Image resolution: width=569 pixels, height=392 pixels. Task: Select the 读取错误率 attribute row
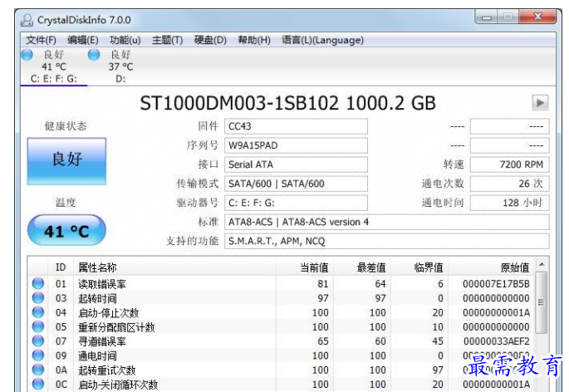coord(282,284)
